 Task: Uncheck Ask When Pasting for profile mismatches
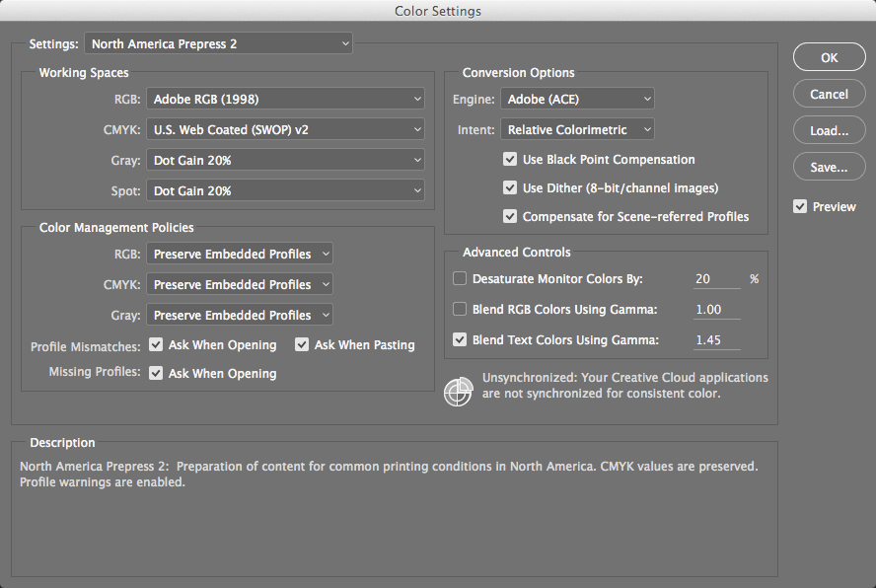(302, 344)
